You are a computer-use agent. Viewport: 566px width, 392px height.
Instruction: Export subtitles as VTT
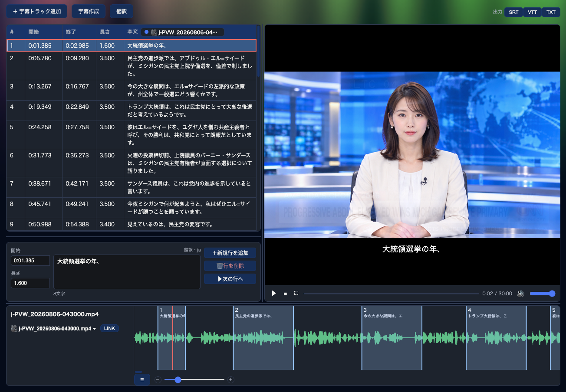click(532, 12)
